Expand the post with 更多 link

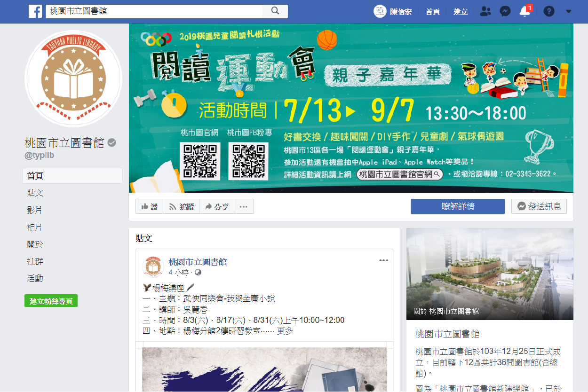[285, 331]
